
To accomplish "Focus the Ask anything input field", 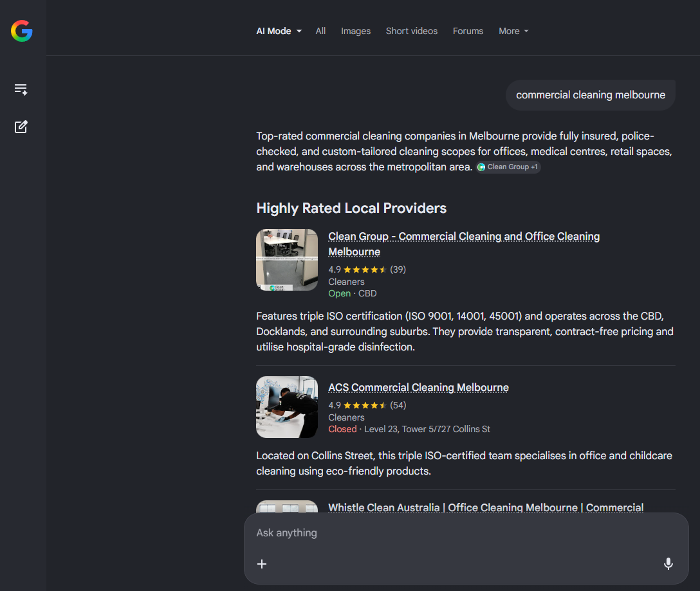I will click(x=466, y=533).
